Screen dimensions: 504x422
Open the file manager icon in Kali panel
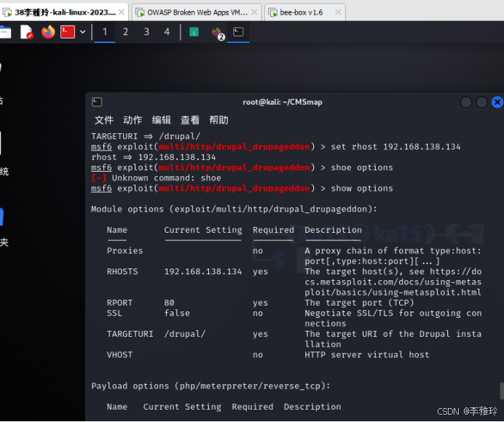coord(5,32)
